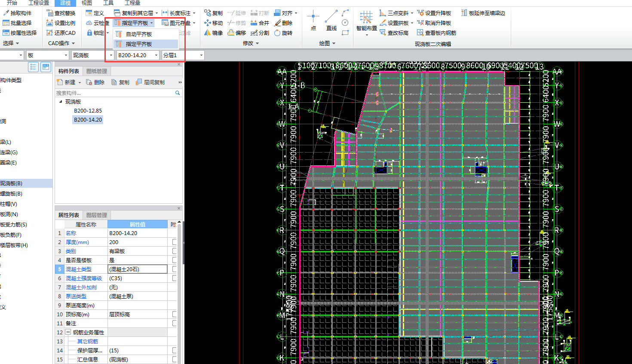
Task: Run 云检查 cloud check
Action: tap(98, 23)
